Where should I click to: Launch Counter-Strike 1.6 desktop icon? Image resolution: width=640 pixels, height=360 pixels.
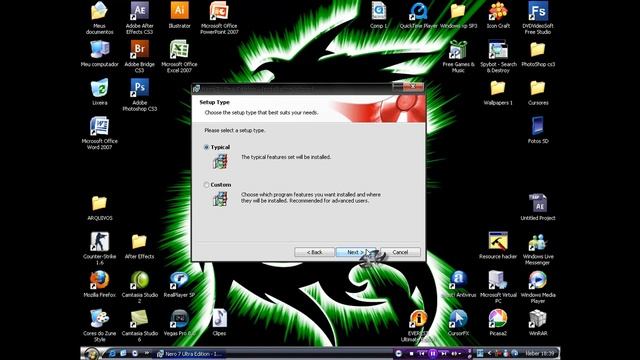(x=100, y=248)
